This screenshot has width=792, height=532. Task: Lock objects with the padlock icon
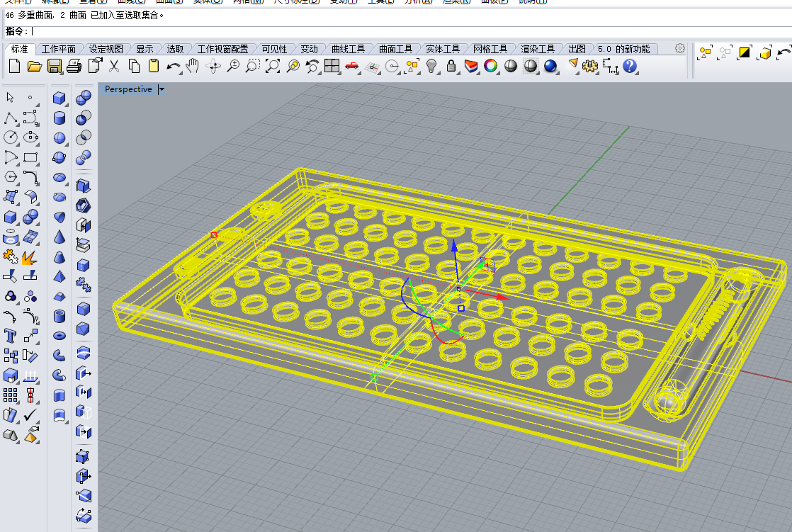[x=451, y=66]
